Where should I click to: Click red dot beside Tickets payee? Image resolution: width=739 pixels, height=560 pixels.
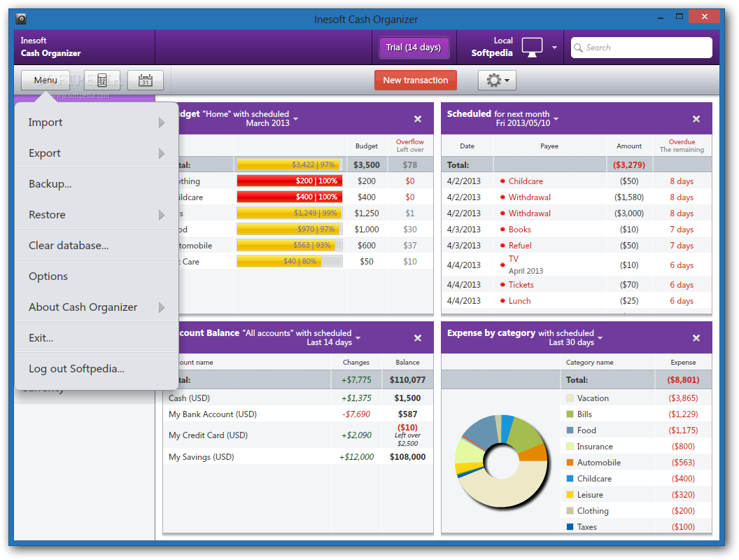(502, 285)
